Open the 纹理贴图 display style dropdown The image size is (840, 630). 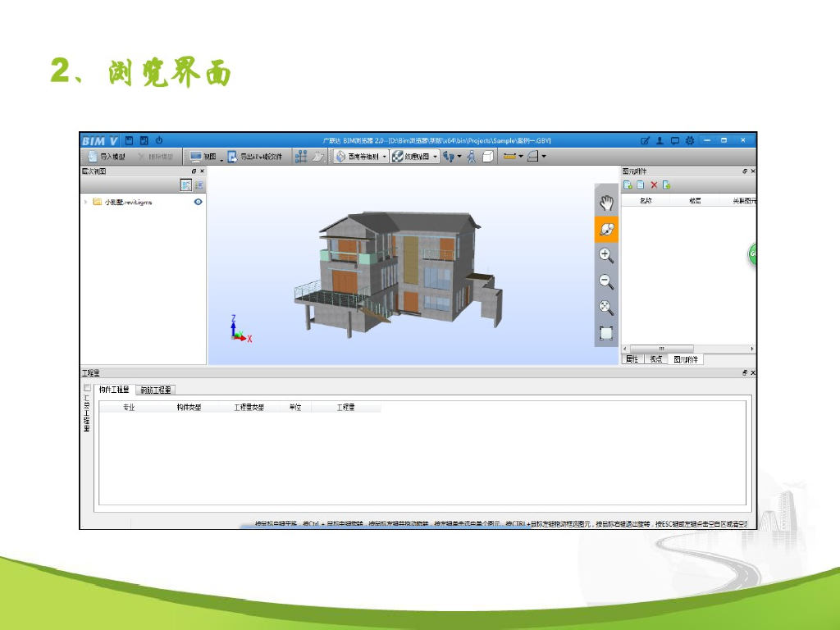tap(415, 157)
